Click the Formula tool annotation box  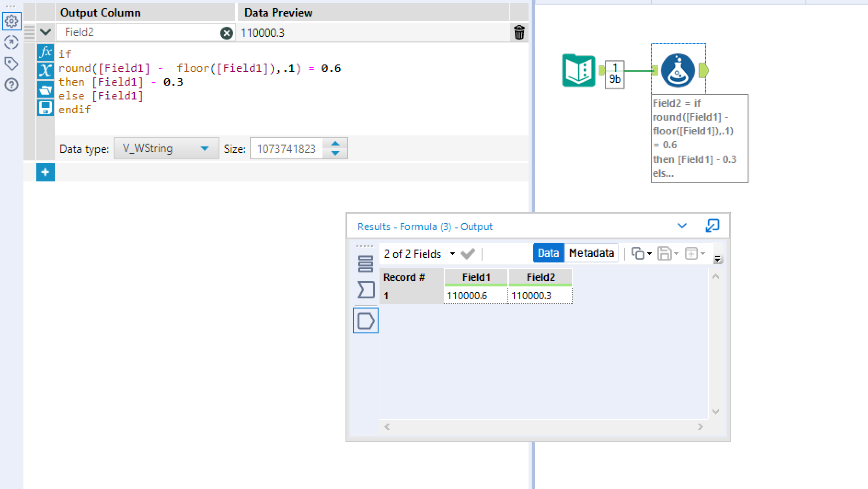click(x=700, y=138)
